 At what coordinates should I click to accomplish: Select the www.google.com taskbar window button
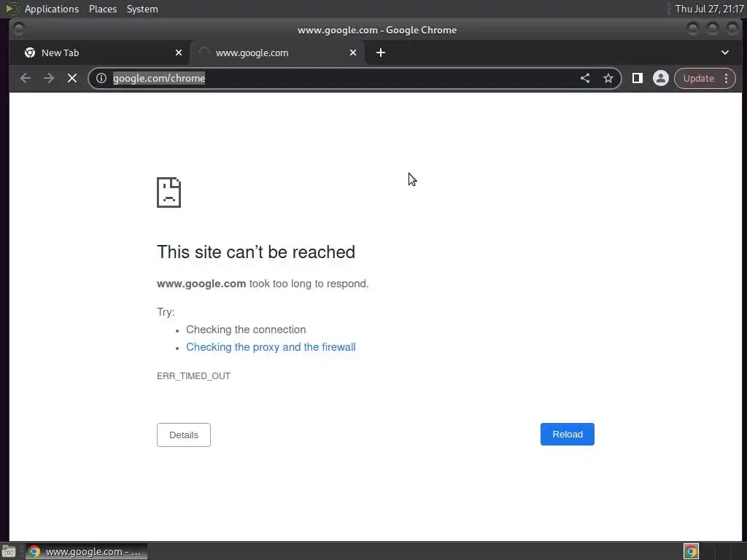[x=86, y=551]
